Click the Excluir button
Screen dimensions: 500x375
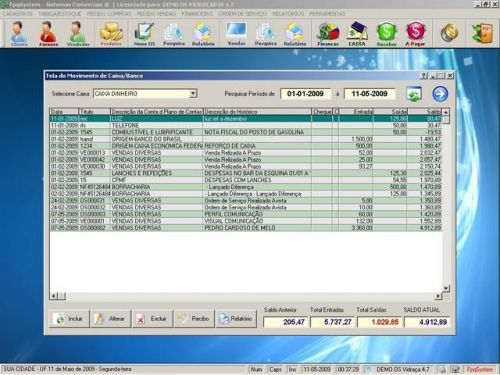point(152,319)
